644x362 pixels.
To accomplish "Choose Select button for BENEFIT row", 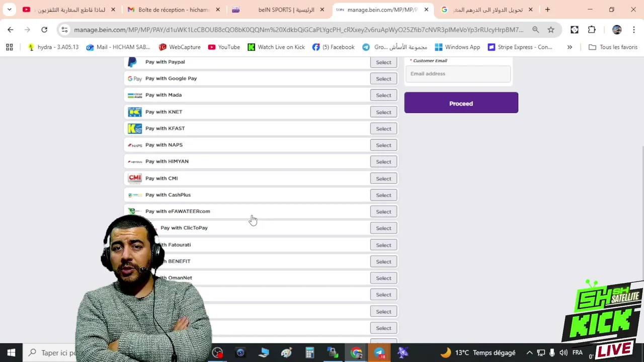I will coord(383,261).
